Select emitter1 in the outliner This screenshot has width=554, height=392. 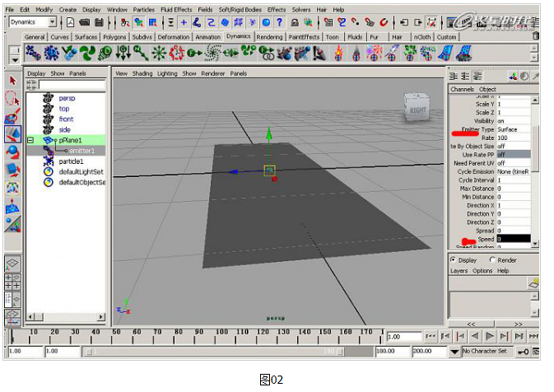point(81,151)
